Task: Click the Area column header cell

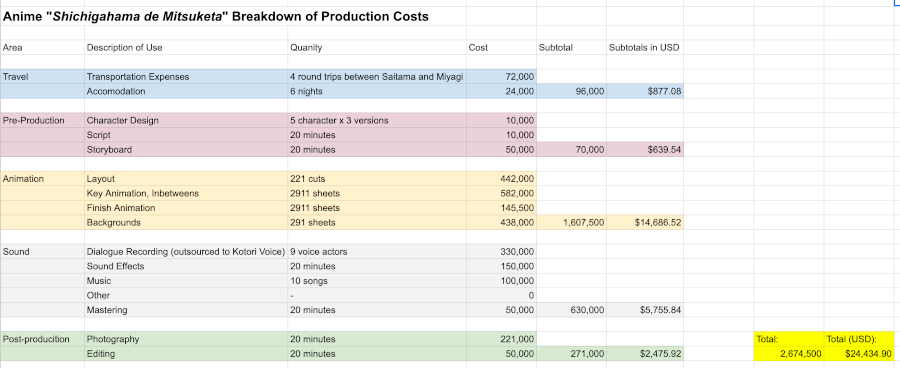Action: [42, 48]
